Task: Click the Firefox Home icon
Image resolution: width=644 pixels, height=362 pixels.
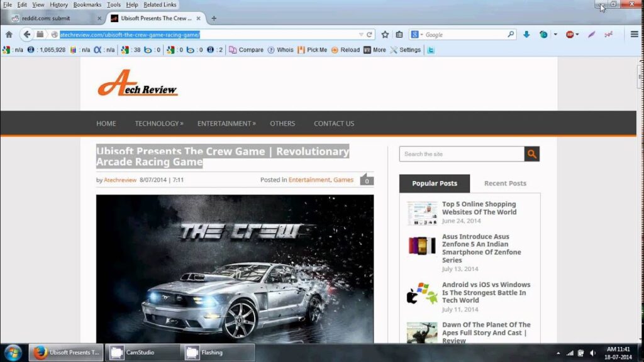Action: pos(9,35)
